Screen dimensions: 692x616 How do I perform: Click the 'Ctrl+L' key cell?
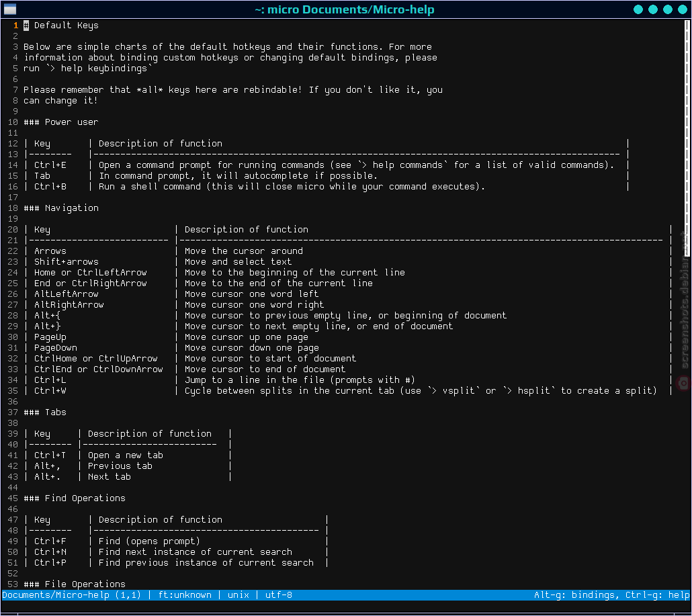pyautogui.click(x=50, y=380)
